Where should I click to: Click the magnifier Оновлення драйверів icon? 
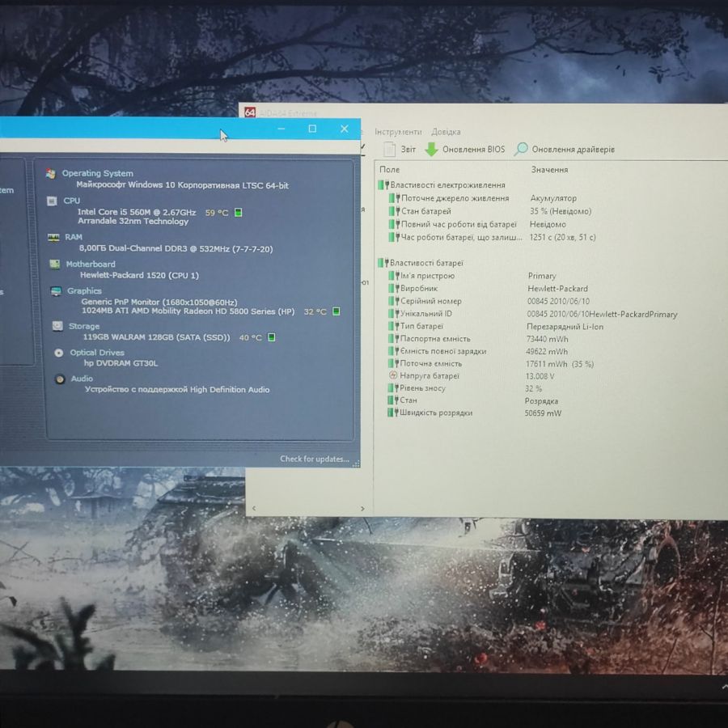click(x=521, y=149)
